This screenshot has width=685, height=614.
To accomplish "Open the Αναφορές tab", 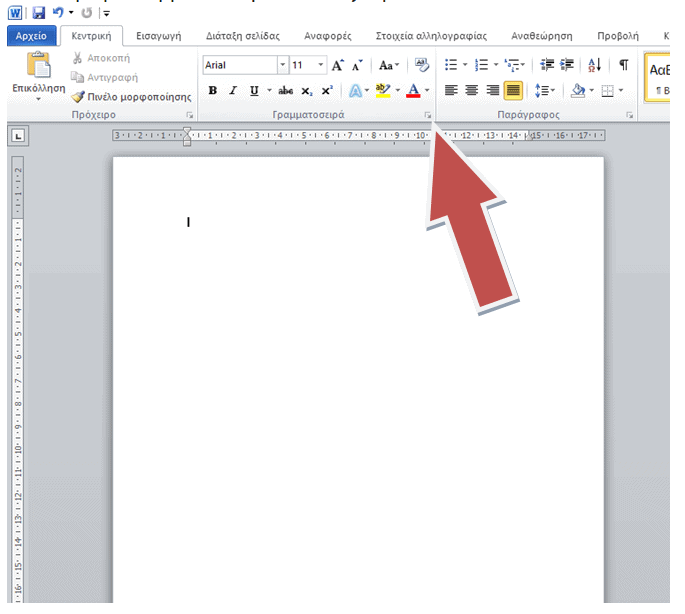I will pos(328,36).
